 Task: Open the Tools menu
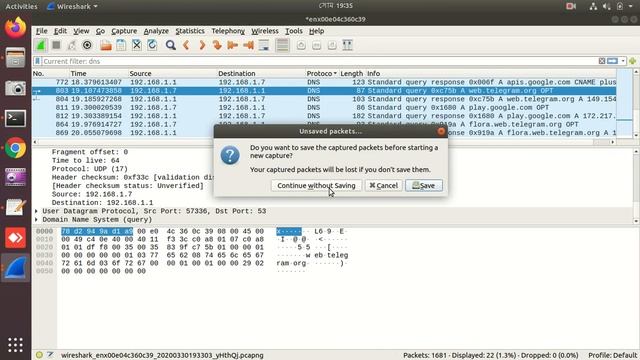293,31
